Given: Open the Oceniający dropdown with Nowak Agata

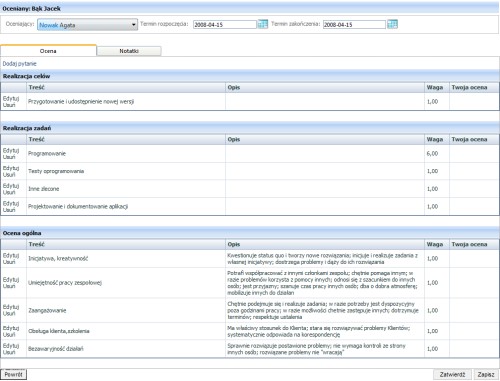Looking at the screenshot, I should pyautogui.click(x=87, y=25).
